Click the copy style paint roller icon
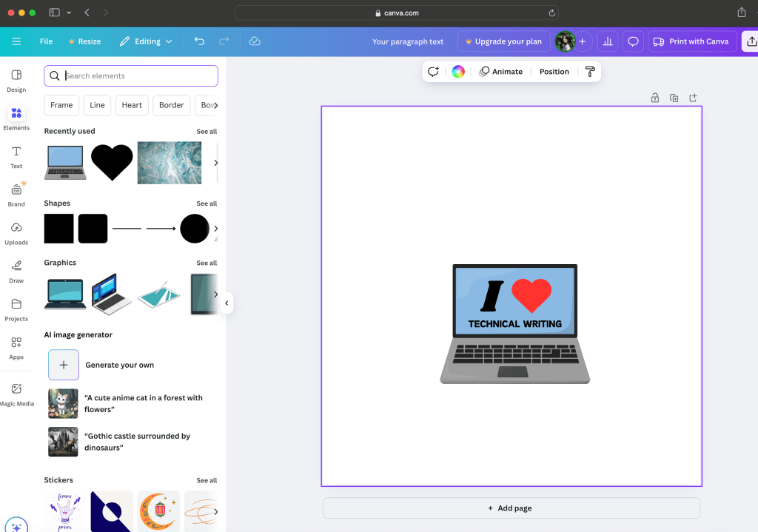 click(x=590, y=72)
